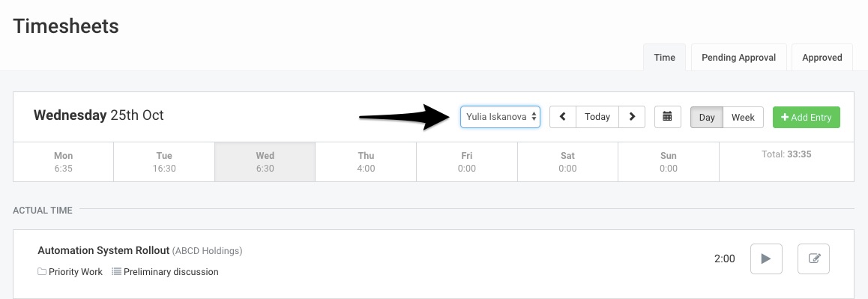This screenshot has width=868, height=299.
Task: Click the Preliminary discussion list icon
Action: coord(116,272)
